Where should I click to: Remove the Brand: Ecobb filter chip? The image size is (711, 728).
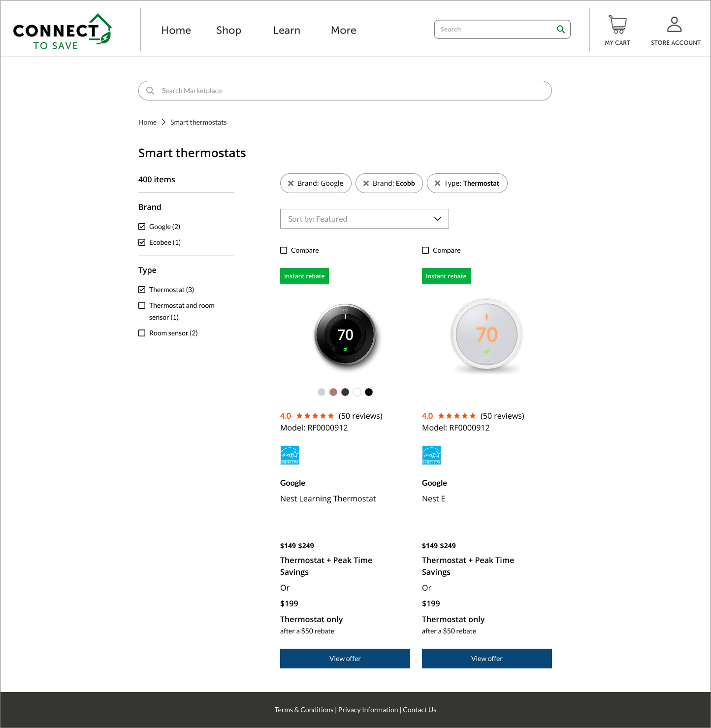coord(366,183)
